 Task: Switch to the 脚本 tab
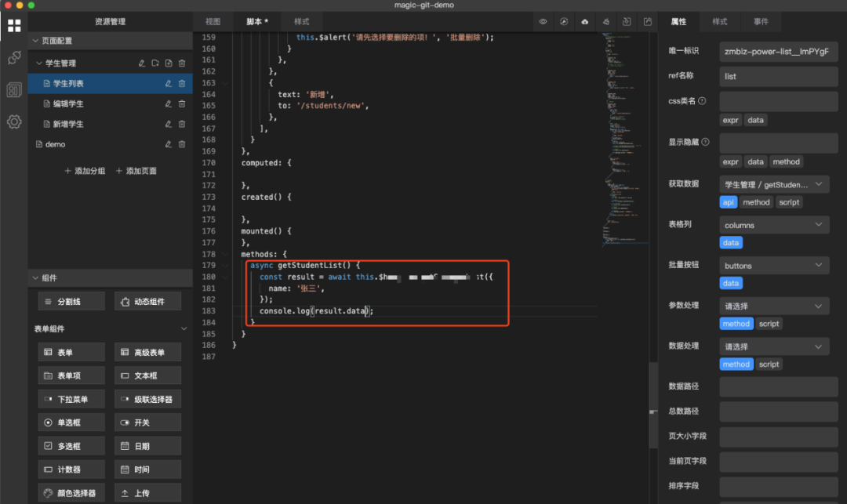click(x=257, y=22)
